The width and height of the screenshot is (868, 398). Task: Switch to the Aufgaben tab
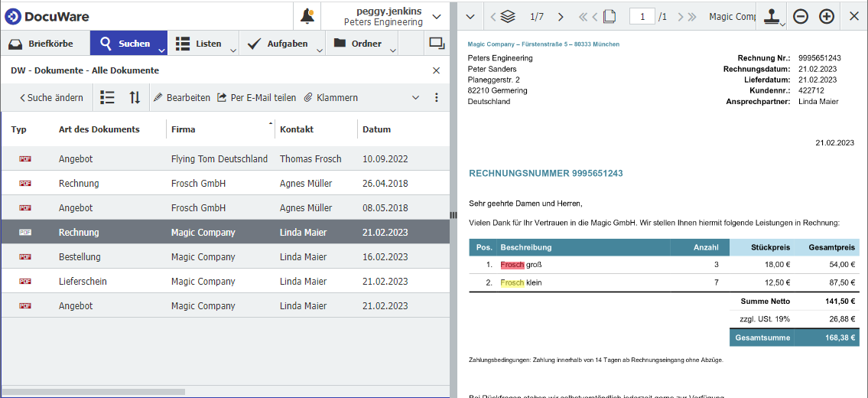(x=281, y=44)
